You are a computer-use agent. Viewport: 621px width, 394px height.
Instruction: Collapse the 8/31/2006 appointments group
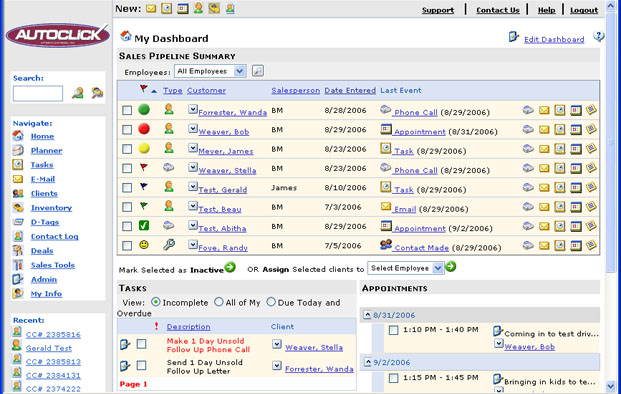pos(367,315)
